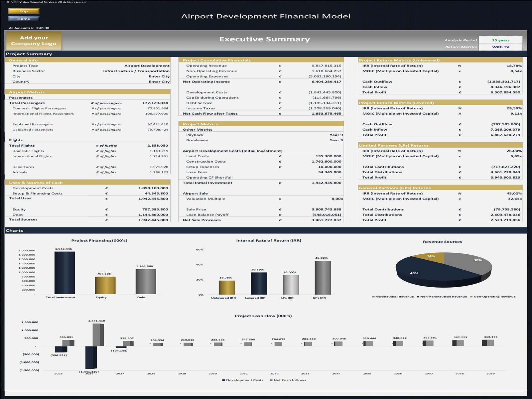Select the Country 'Enter City' input cell
This screenshot has width=532, height=399.
159,82
